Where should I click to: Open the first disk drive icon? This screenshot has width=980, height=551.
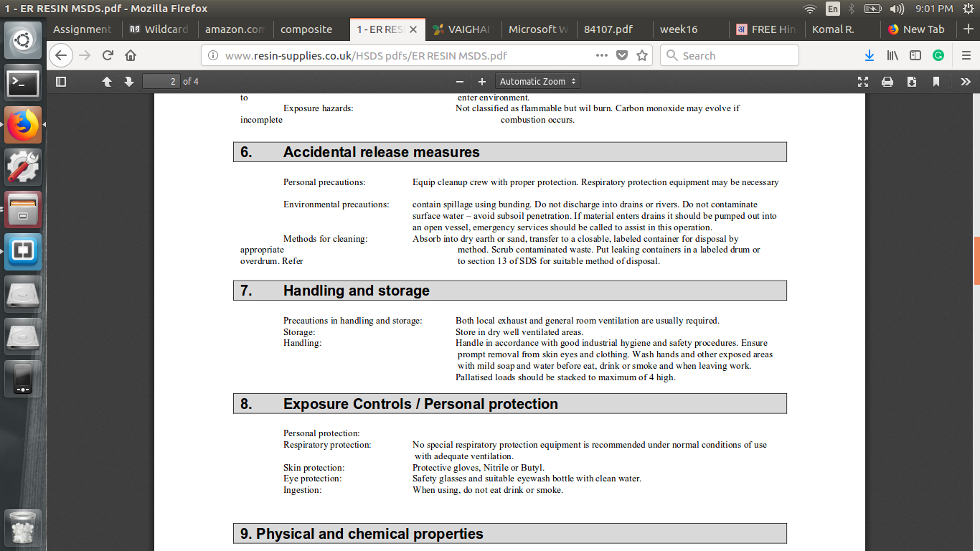[23, 294]
